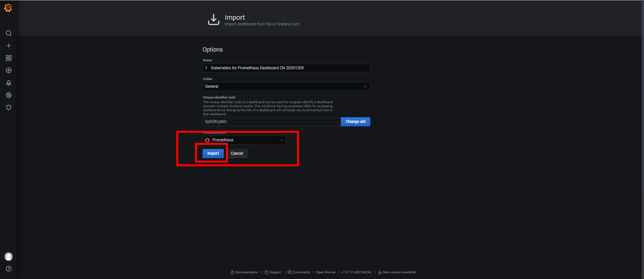
Task: Open the Help question mark icon
Action: click(9, 269)
